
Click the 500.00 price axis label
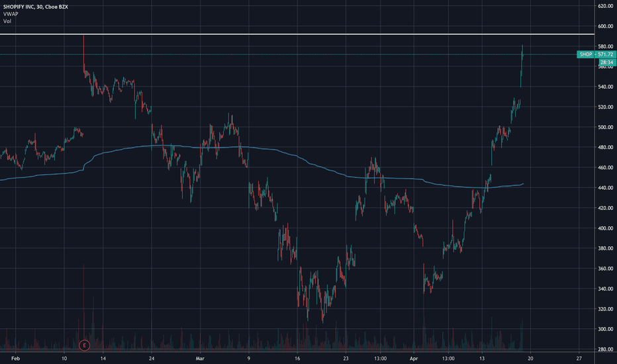[605, 127]
